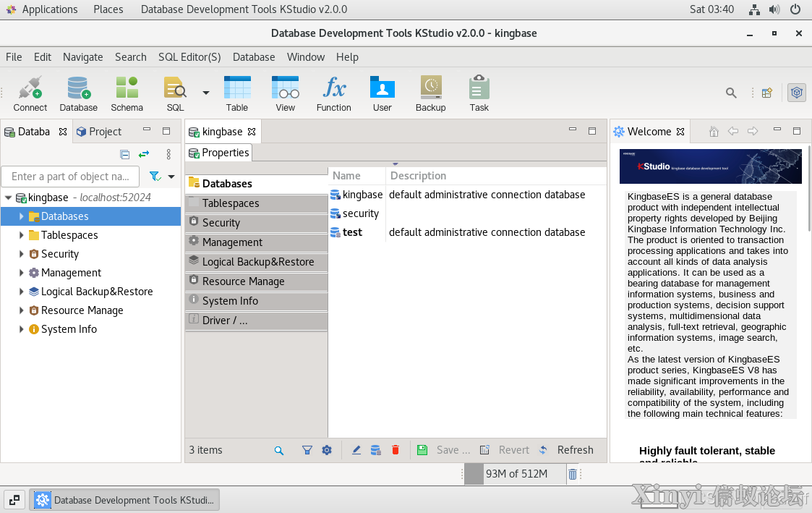Sort by the Description column header
Viewport: 812px width, 513px height.
click(x=495, y=176)
